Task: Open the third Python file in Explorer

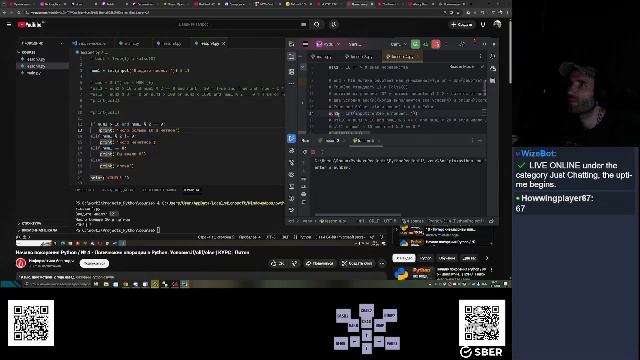Action: click(x=34, y=73)
